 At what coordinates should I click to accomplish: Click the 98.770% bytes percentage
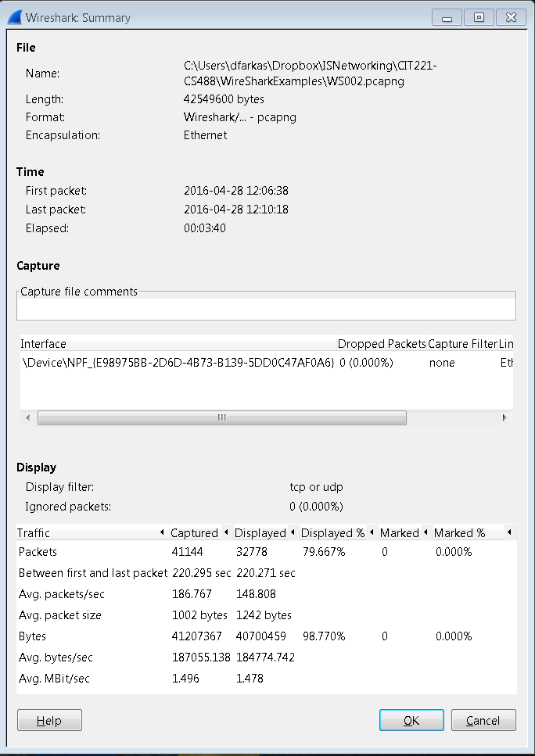324,636
